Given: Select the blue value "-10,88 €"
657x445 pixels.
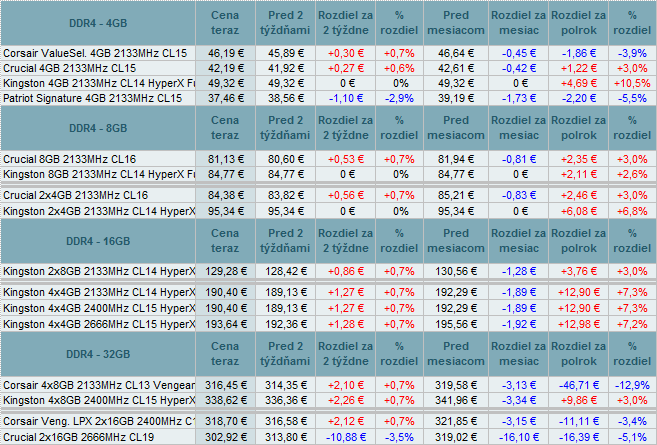Looking at the screenshot, I should pyautogui.click(x=346, y=437).
